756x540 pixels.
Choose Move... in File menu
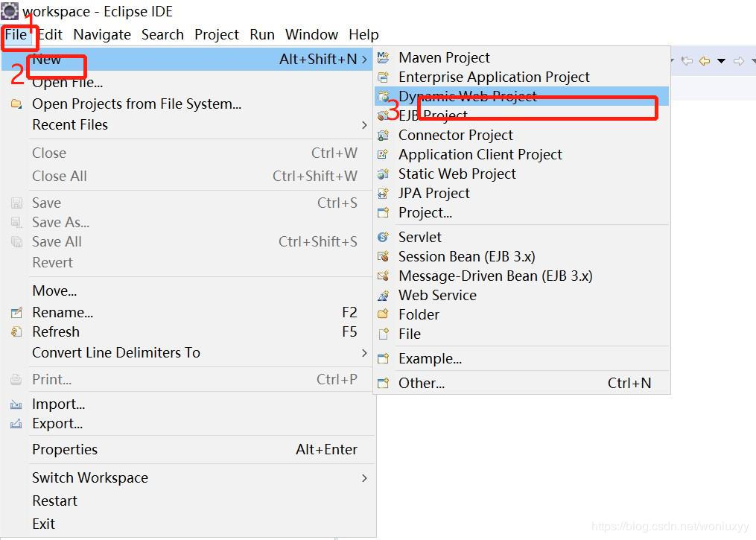pos(188,291)
